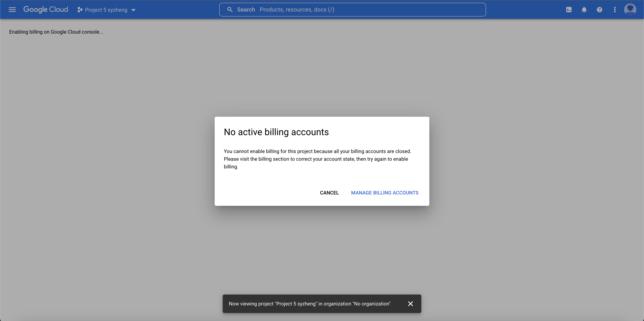This screenshot has height=321, width=644.
Task: Click the project selector hexagon icon
Action: pos(80,10)
